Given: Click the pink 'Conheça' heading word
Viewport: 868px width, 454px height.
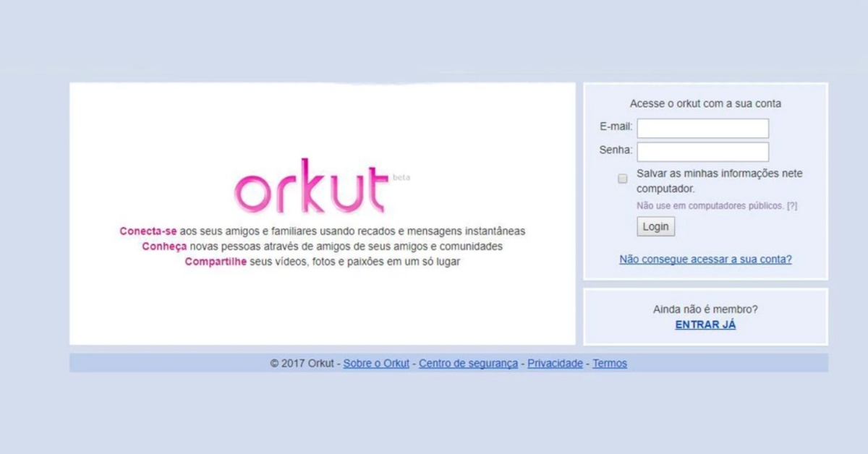Looking at the screenshot, I should (x=164, y=247).
